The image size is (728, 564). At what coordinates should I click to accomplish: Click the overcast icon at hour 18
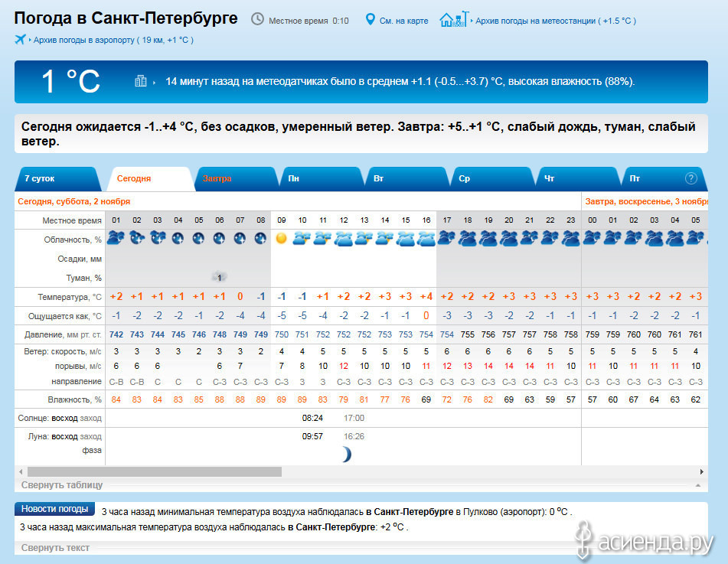click(x=468, y=239)
